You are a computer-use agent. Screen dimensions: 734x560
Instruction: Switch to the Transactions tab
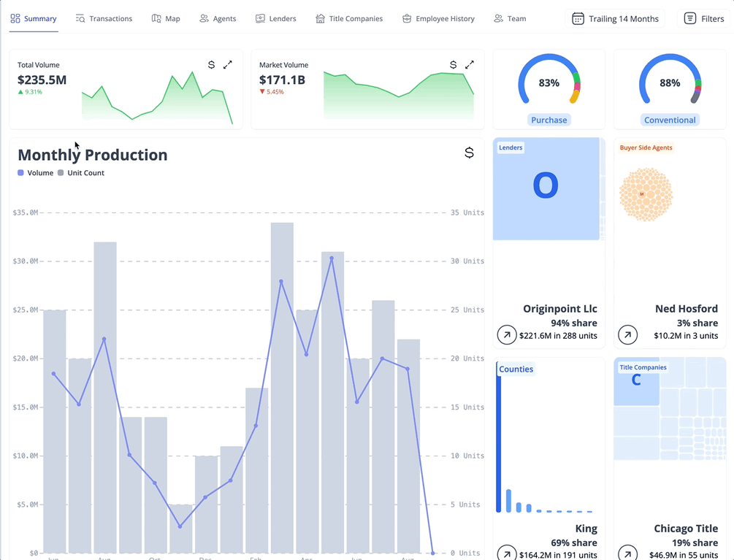104,18
